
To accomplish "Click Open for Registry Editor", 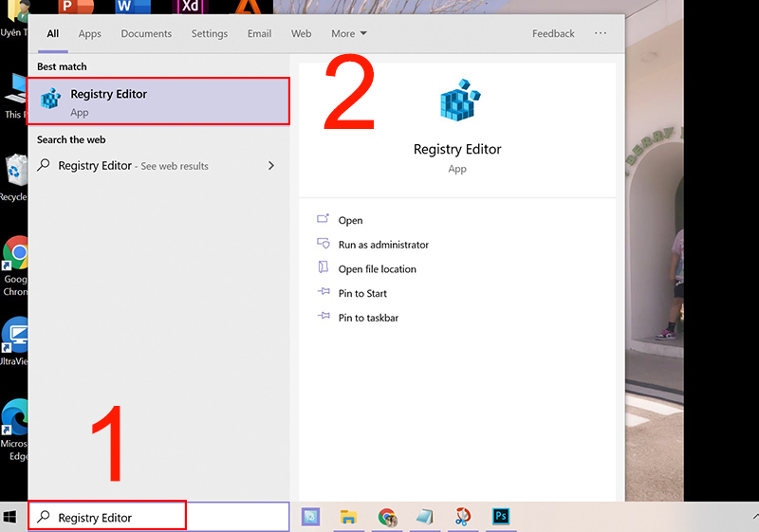I will [x=350, y=220].
